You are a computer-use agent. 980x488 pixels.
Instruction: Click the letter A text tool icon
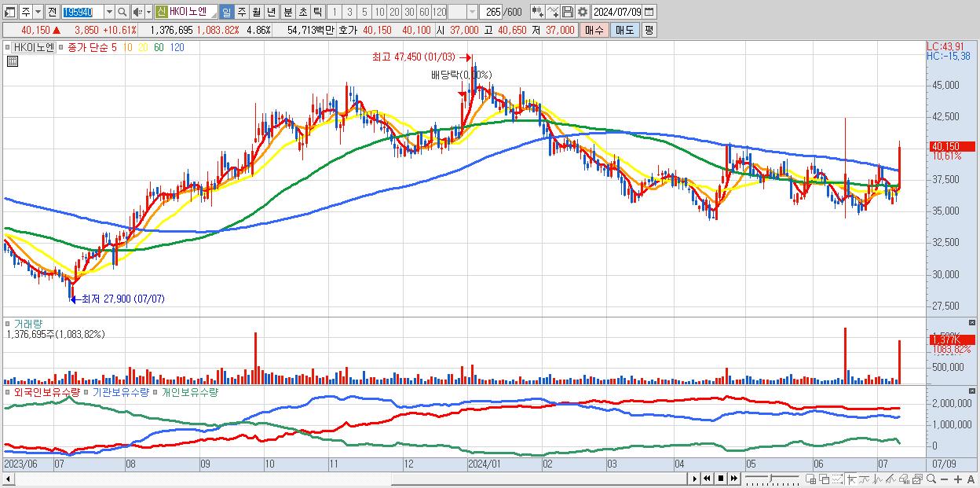point(971,479)
